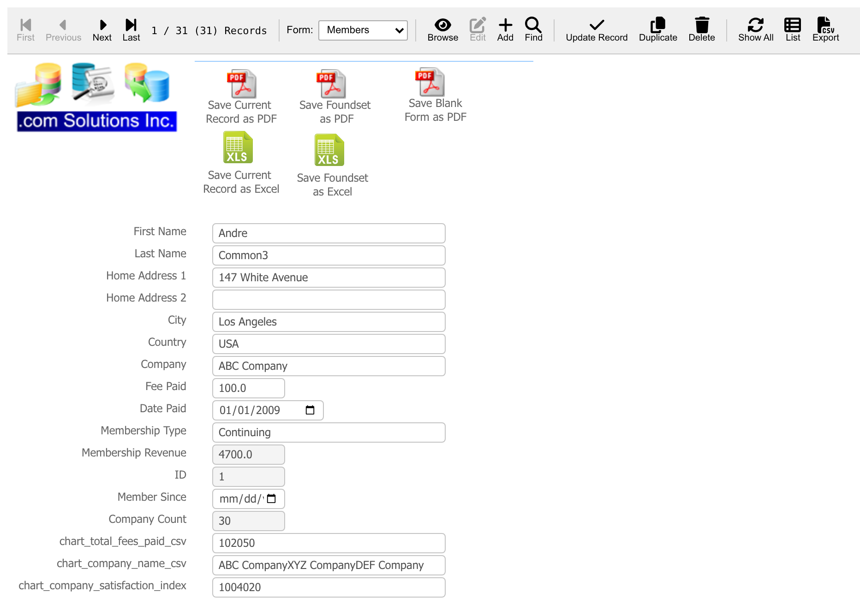This screenshot has height=616, width=860.
Task: Open the Date Paid calendar picker
Action: (x=310, y=410)
